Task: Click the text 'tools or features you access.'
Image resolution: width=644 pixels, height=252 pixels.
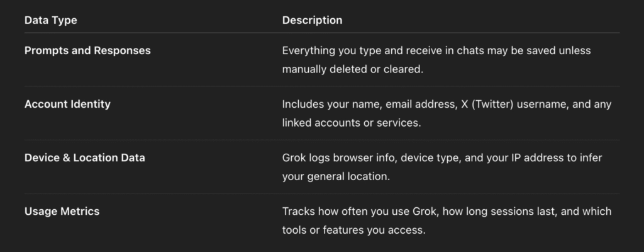Action: tap(353, 230)
